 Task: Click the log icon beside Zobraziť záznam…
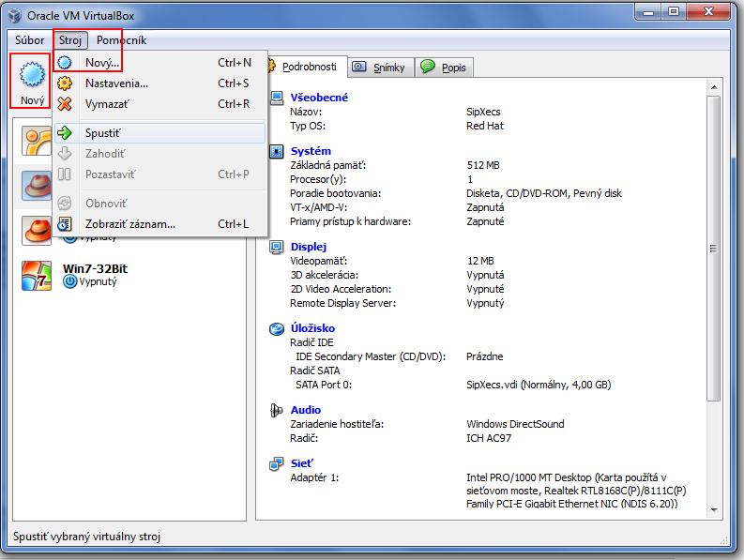[x=65, y=224]
